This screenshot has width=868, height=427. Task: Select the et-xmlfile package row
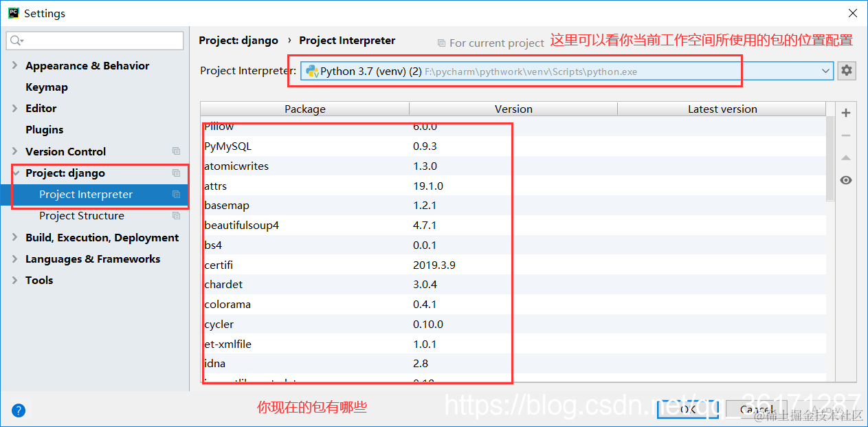[513, 344]
